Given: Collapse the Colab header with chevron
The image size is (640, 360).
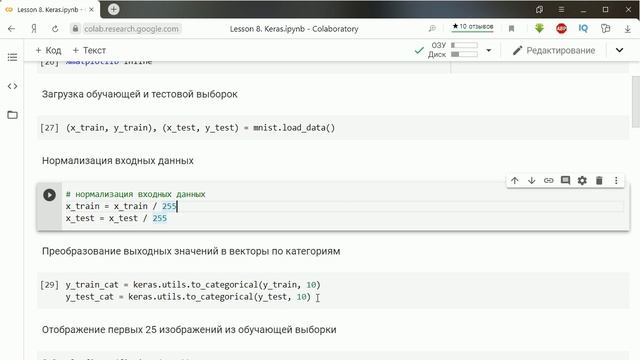Looking at the screenshot, I should [619, 50].
